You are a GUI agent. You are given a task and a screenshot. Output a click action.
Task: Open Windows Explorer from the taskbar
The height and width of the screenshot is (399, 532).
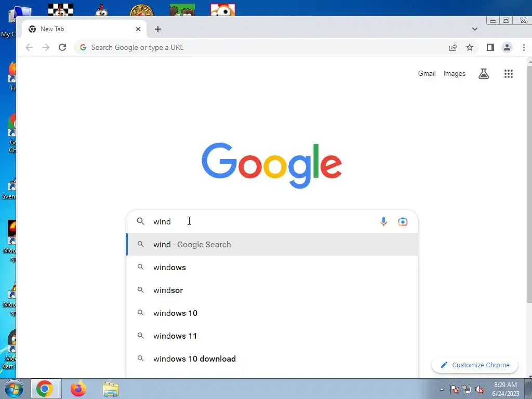click(x=111, y=390)
